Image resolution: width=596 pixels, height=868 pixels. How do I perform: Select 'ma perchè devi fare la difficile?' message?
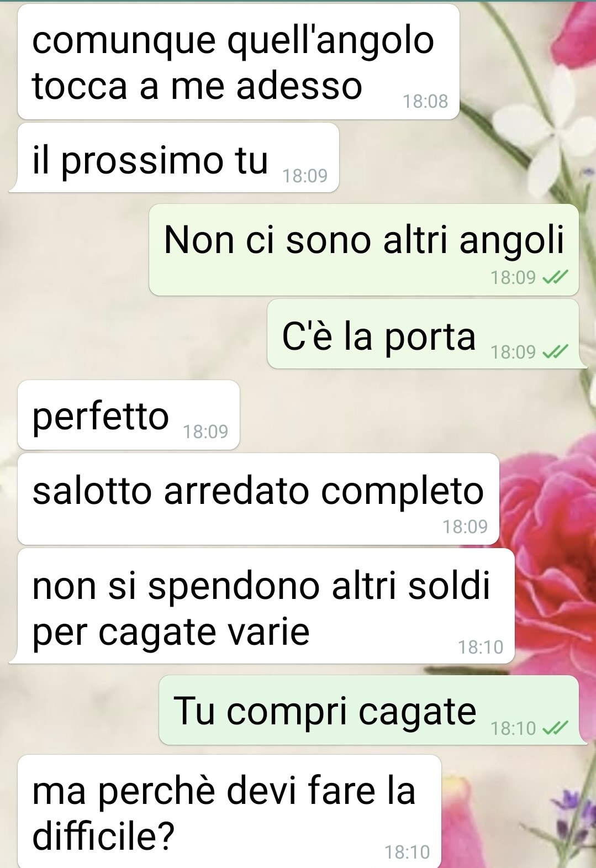230,811
